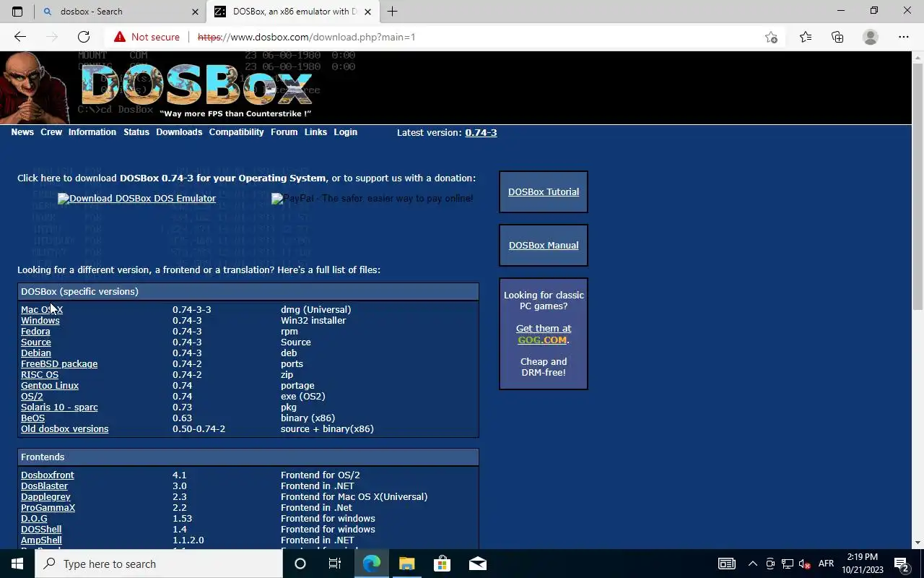924x578 pixels.
Task: Click the browser address bar URL
Action: point(306,37)
